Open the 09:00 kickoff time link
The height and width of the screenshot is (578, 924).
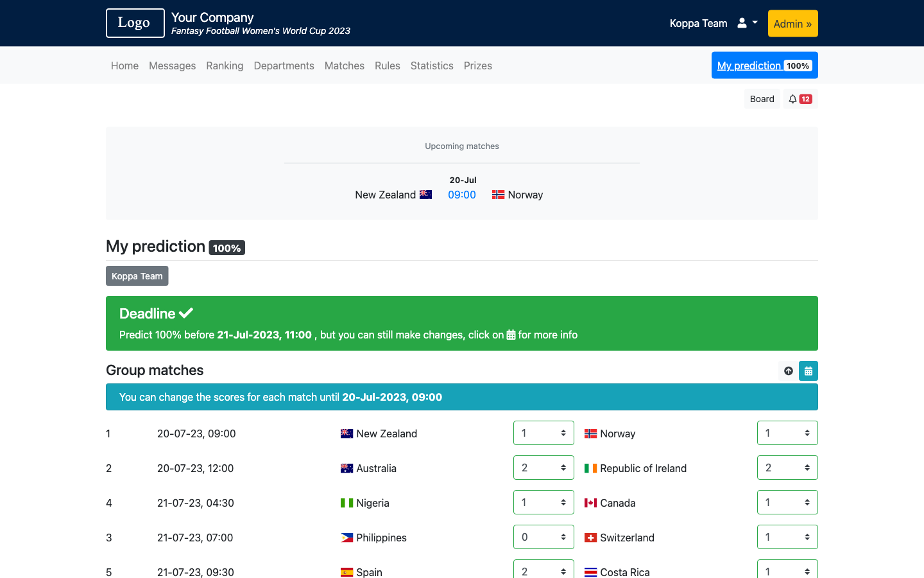(x=462, y=195)
